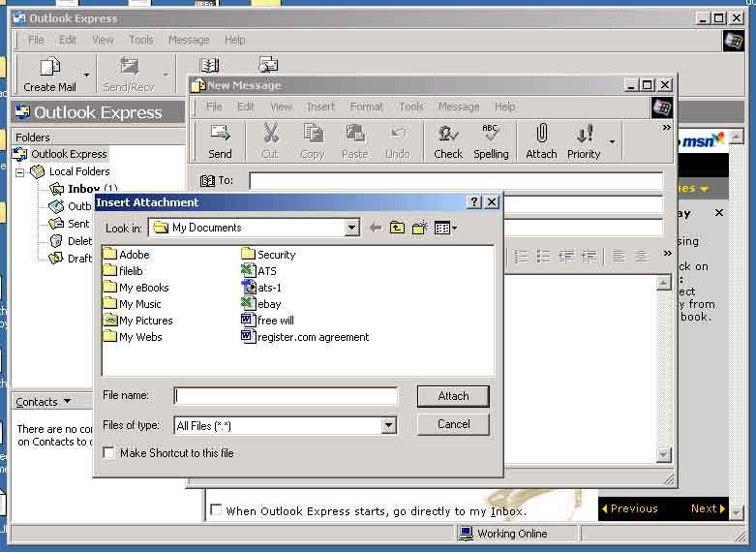Select the ebay spreadsheet file

pyautogui.click(x=260, y=303)
